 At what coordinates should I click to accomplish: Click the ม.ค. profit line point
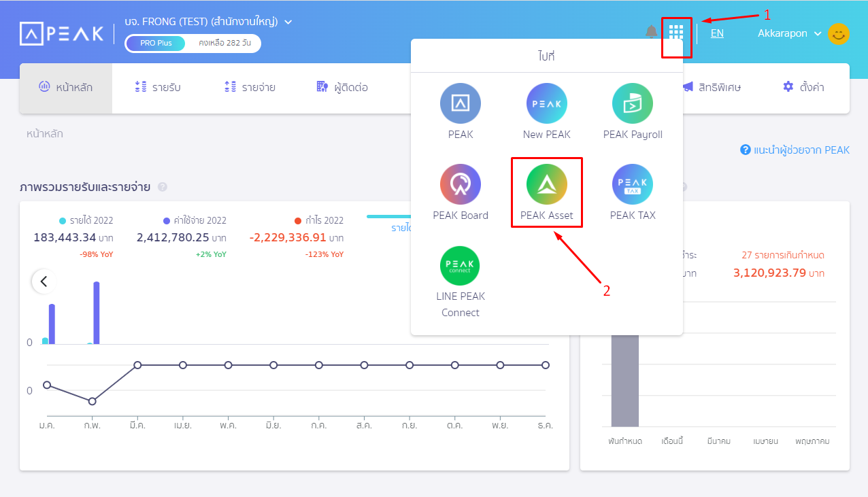[47, 385]
